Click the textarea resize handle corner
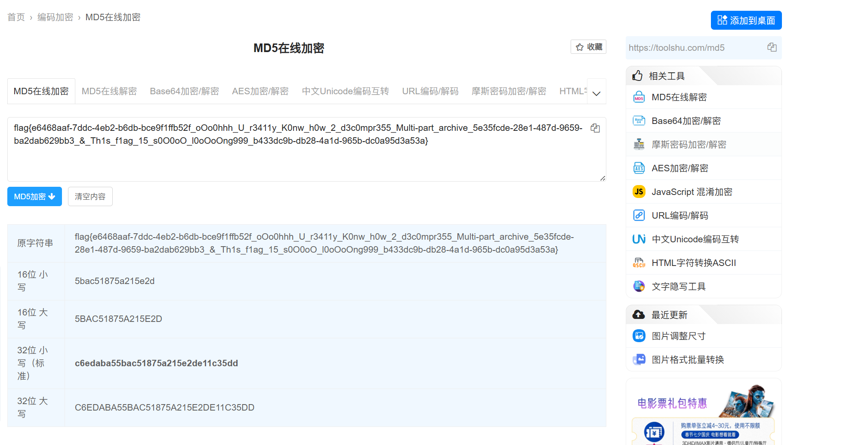The width and height of the screenshot is (868, 445). click(602, 178)
